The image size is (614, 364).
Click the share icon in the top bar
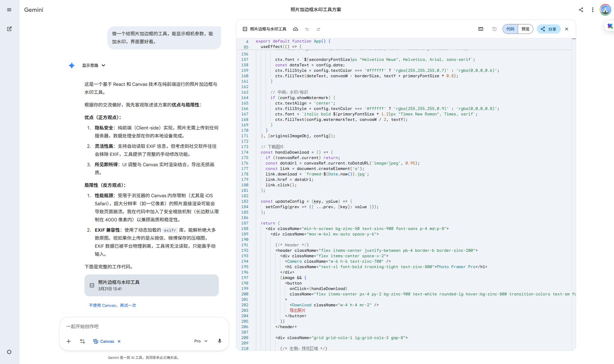[x=581, y=10]
